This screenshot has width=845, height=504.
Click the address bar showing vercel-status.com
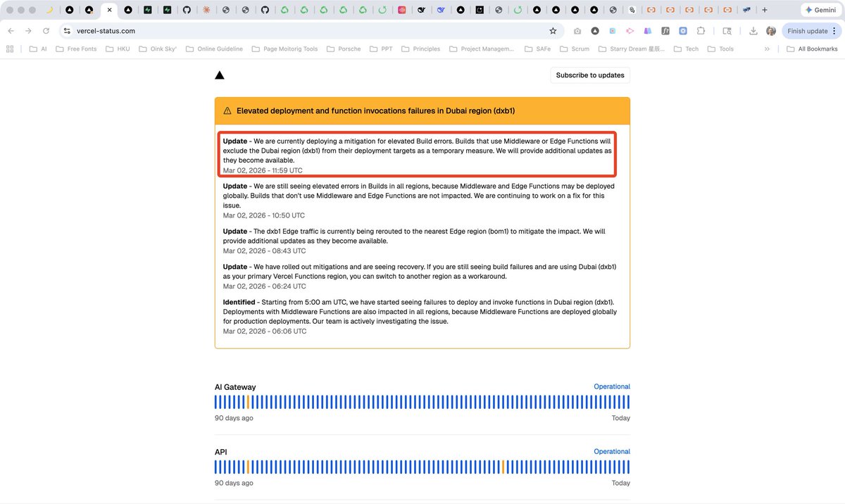[x=310, y=31]
